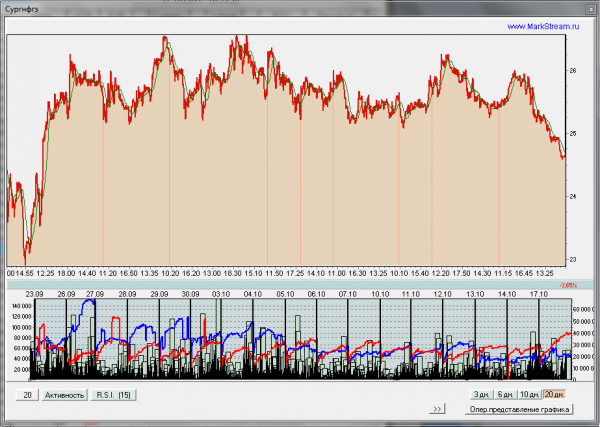Toggle the R.S.I. (15) indicator button

(113, 395)
